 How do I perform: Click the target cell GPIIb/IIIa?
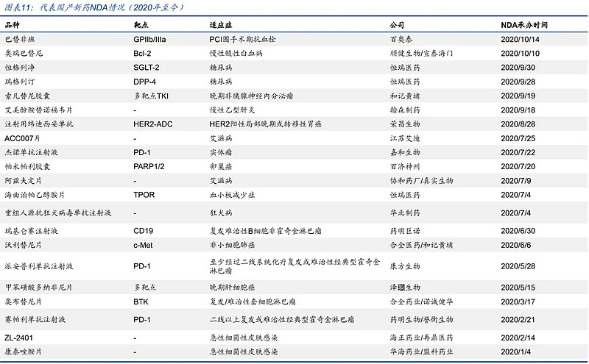149,40
